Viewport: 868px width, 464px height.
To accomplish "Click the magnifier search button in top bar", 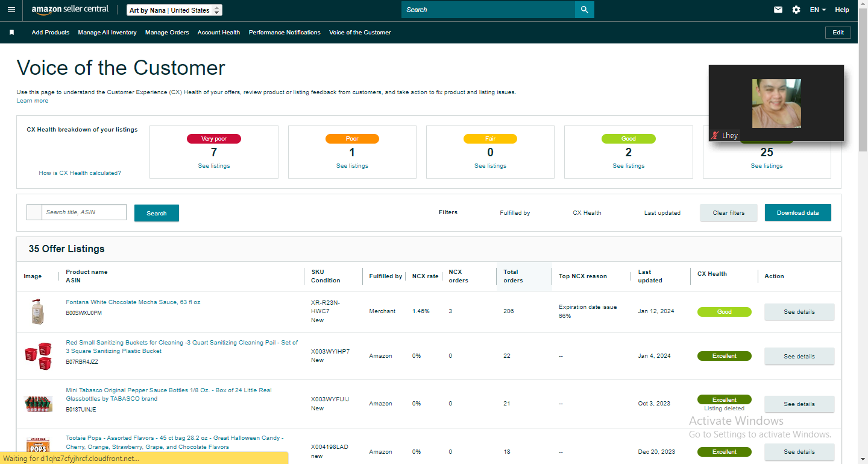I will [584, 10].
